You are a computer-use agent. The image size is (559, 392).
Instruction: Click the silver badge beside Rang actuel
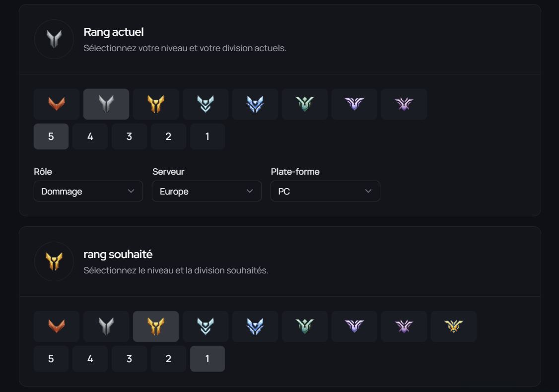coord(54,39)
